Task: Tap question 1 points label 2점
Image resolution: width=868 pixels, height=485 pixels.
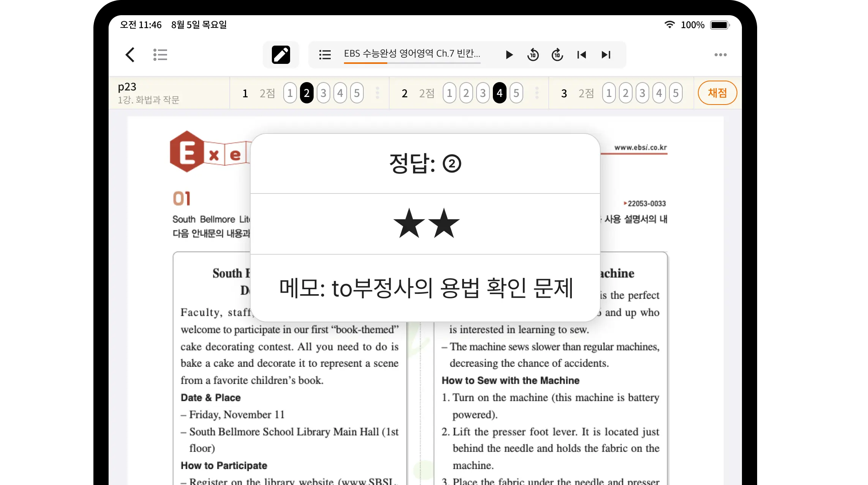Action: [267, 93]
